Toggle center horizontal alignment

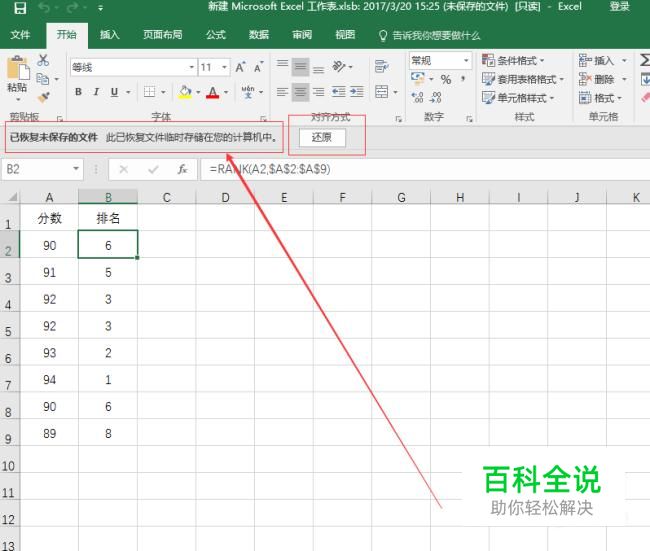coord(300,92)
